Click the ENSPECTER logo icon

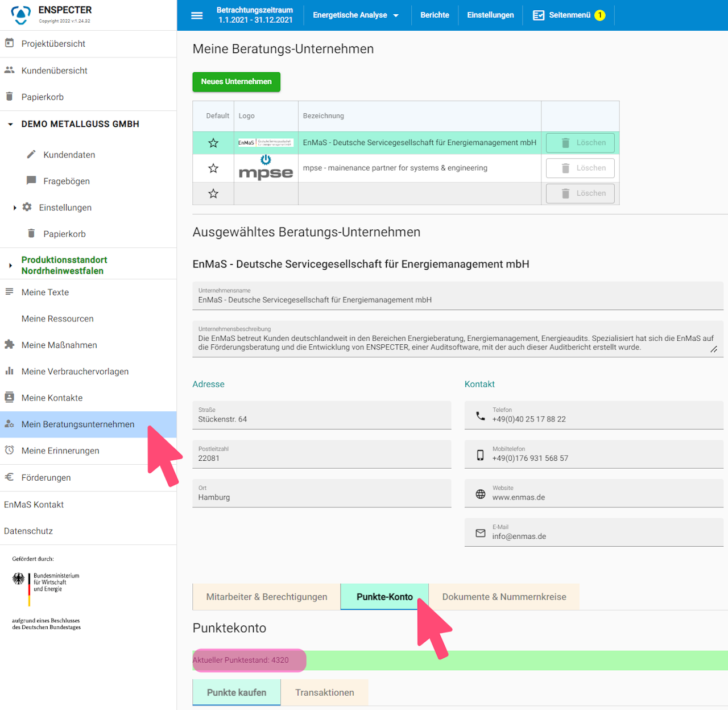(21, 15)
